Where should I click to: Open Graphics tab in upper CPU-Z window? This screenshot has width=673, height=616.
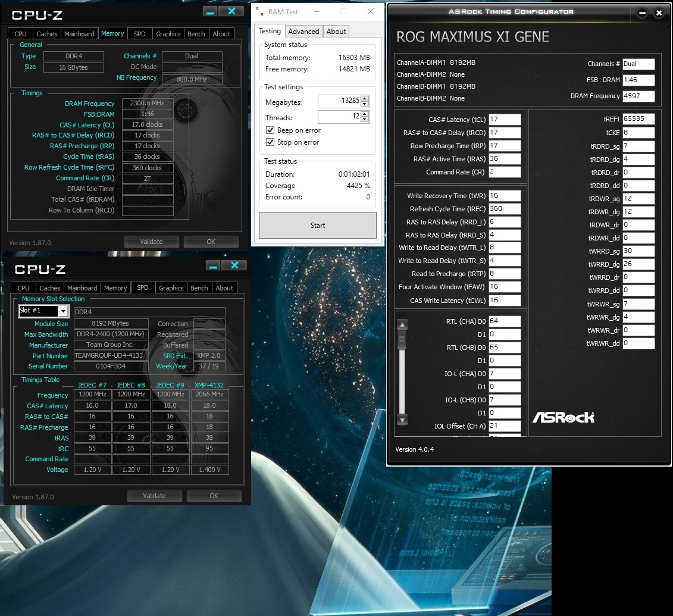pos(168,34)
